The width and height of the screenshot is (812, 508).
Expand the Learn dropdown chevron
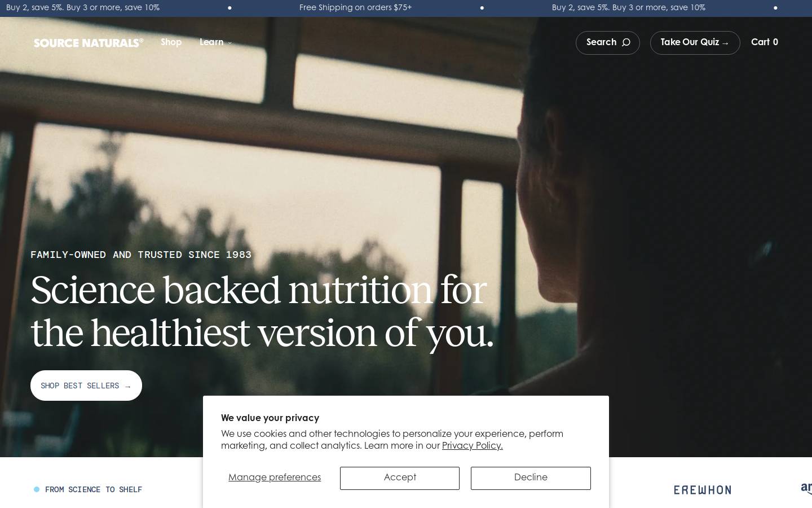(230, 43)
